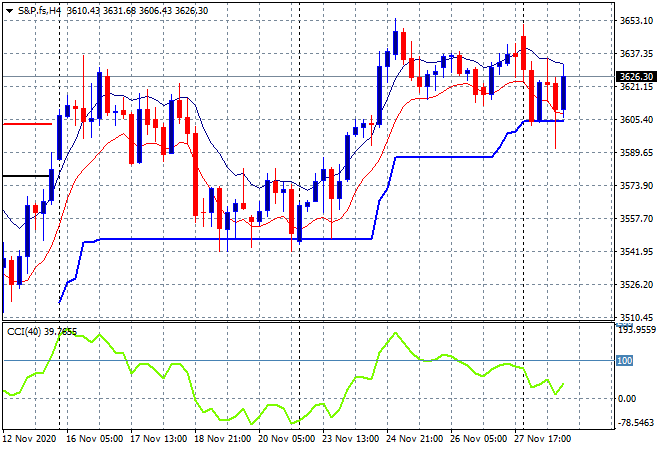Image resolution: width=660 pixels, height=450 pixels.
Task: Click the 17 Nov 13:00 time label
Action: point(158,439)
